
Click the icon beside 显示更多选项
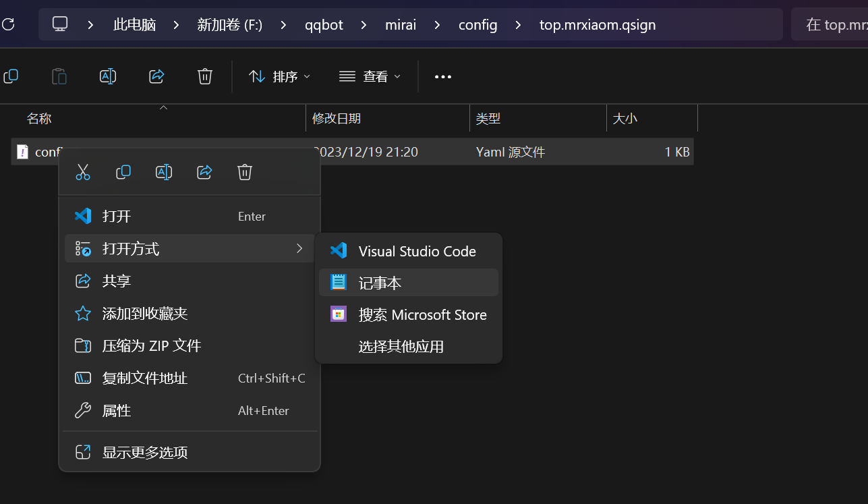click(83, 452)
